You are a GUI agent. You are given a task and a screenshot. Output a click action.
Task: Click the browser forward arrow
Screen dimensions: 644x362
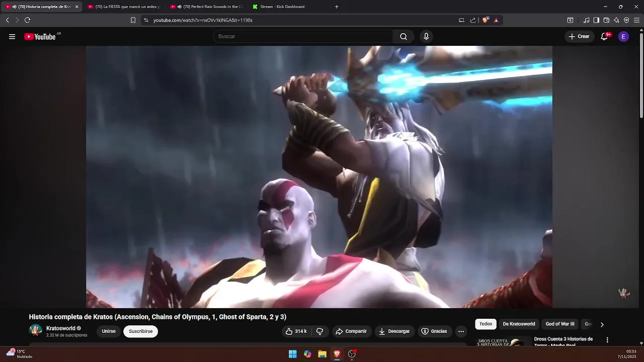17,20
